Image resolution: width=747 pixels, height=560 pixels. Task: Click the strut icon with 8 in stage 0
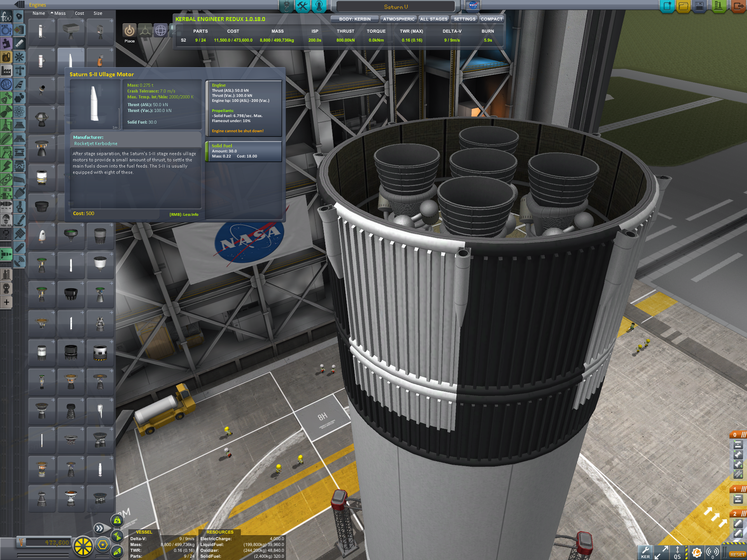(x=738, y=474)
